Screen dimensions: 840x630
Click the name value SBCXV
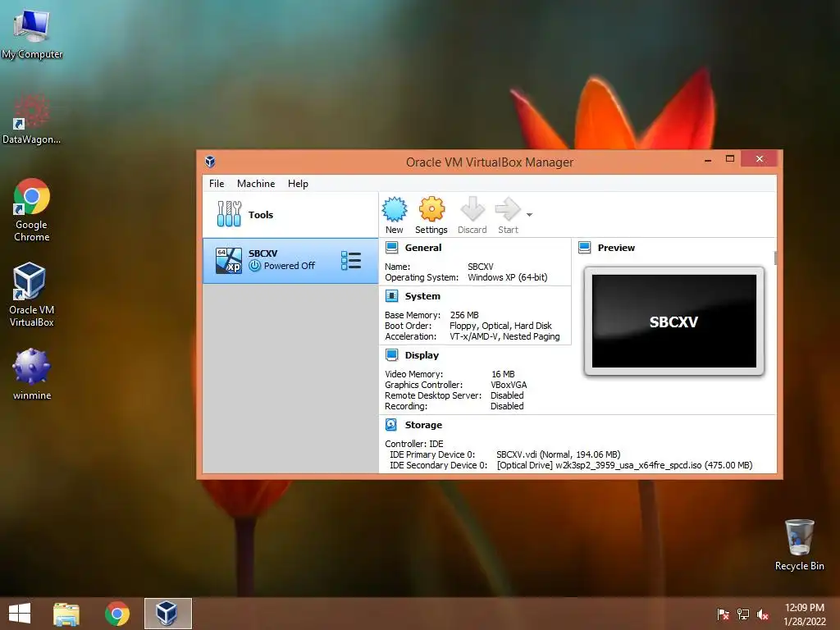tap(481, 267)
